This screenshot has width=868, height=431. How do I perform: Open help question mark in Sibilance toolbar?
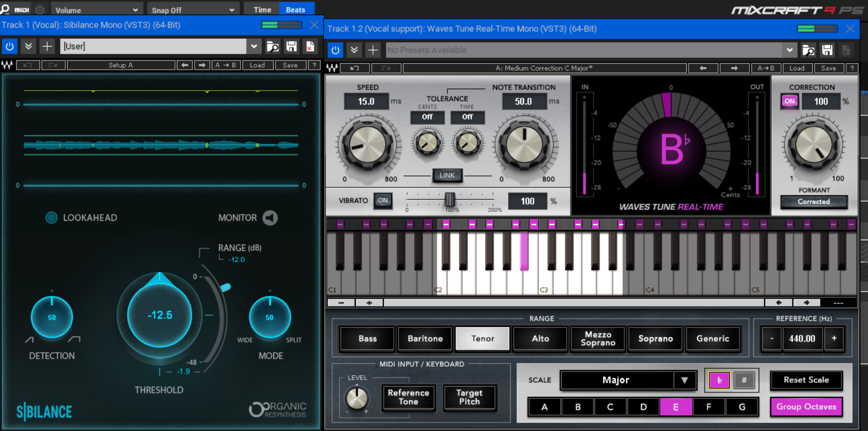pos(315,65)
